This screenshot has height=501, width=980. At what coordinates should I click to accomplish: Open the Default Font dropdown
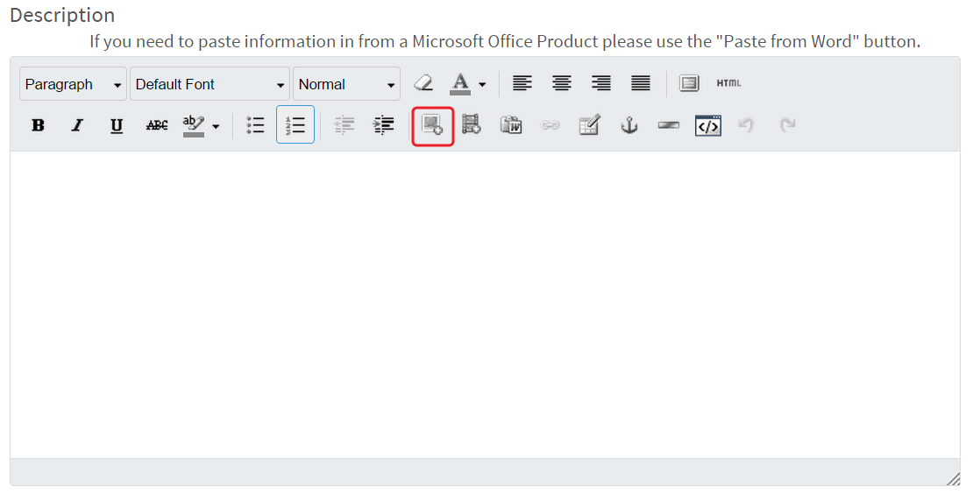(x=209, y=84)
